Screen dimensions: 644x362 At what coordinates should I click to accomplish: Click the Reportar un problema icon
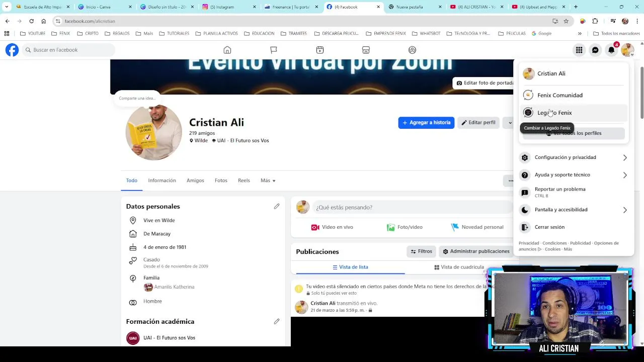pos(525,193)
